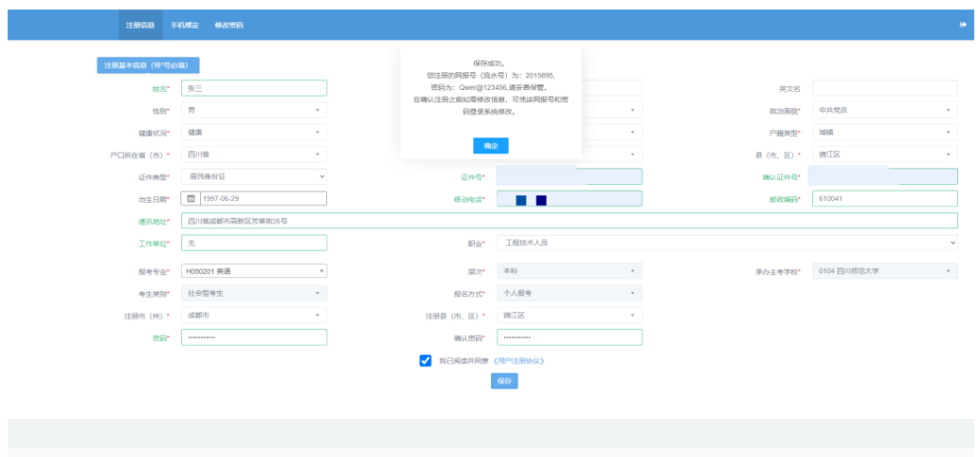Click 确定 in the save success dialog

490,146
